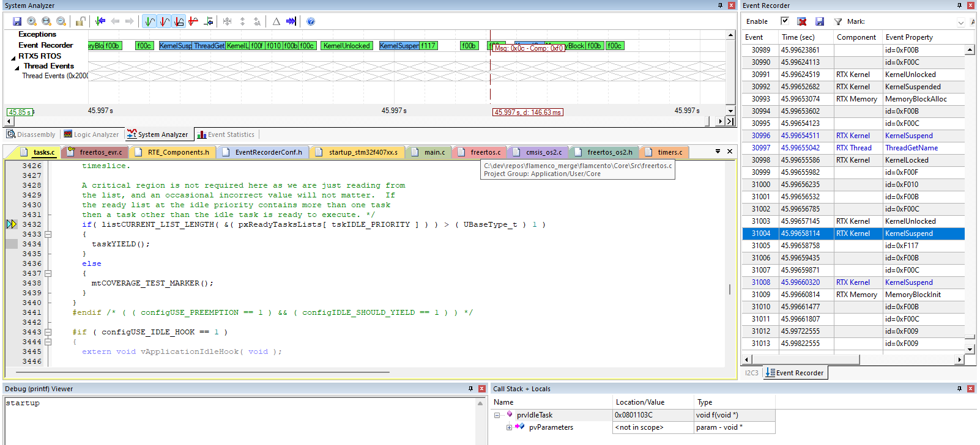Click the jump to end blue arrows icon

[291, 21]
